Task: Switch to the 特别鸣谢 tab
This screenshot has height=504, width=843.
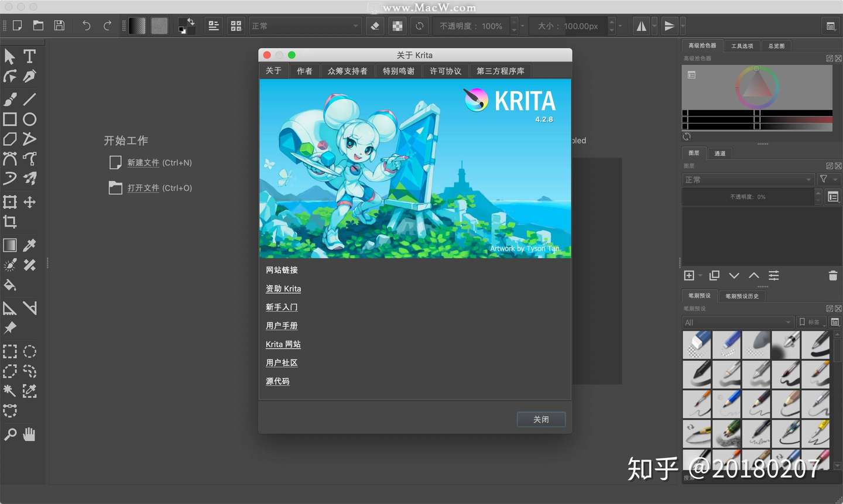Action: tap(399, 71)
